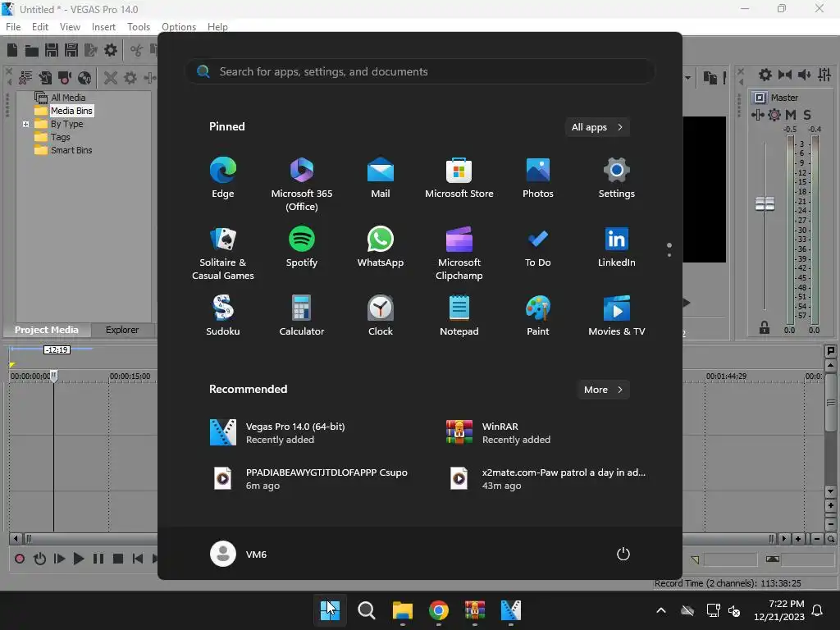Open File Explorer from the taskbar
This screenshot has height=630, width=840.
point(402,610)
